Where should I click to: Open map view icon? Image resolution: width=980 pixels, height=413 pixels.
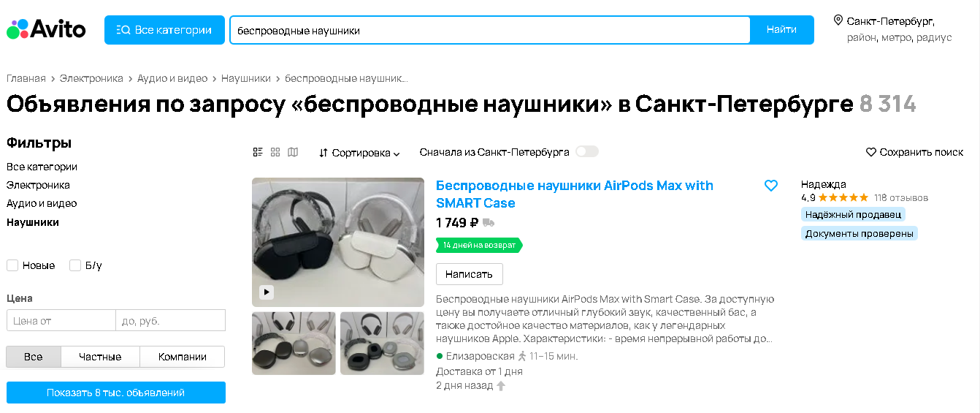point(293,152)
